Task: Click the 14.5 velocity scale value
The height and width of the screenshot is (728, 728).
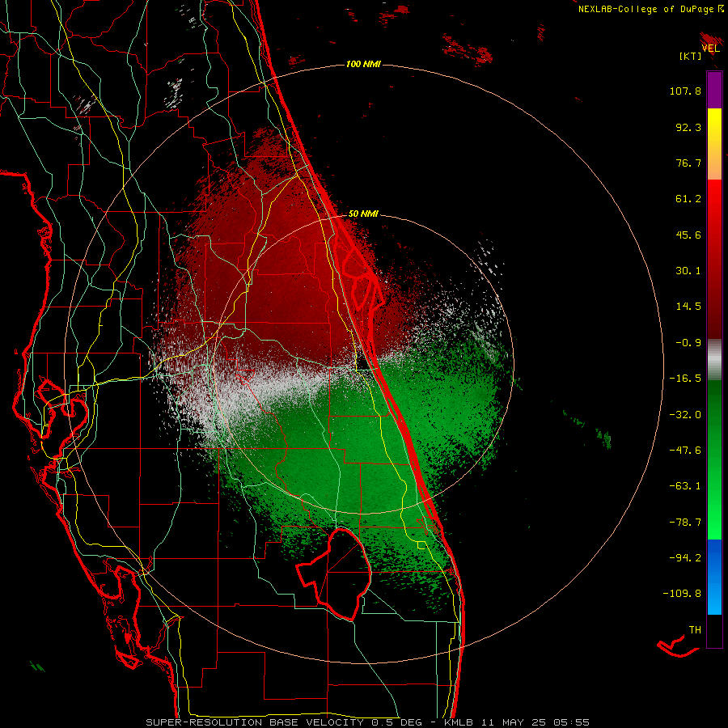Action: [x=688, y=307]
